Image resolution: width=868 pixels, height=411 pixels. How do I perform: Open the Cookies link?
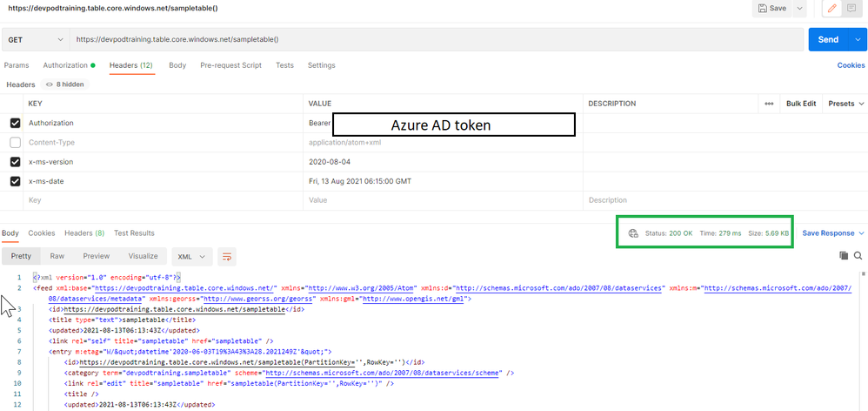point(851,65)
